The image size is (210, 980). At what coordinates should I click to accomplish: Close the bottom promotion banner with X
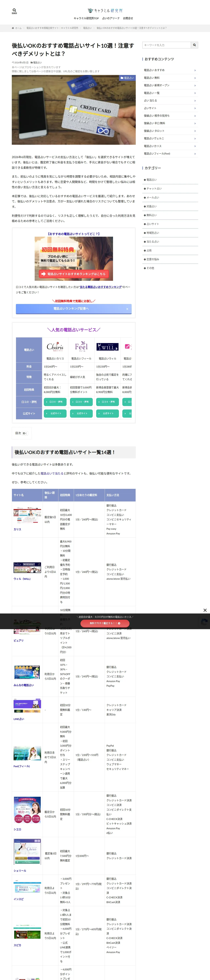(205, 610)
